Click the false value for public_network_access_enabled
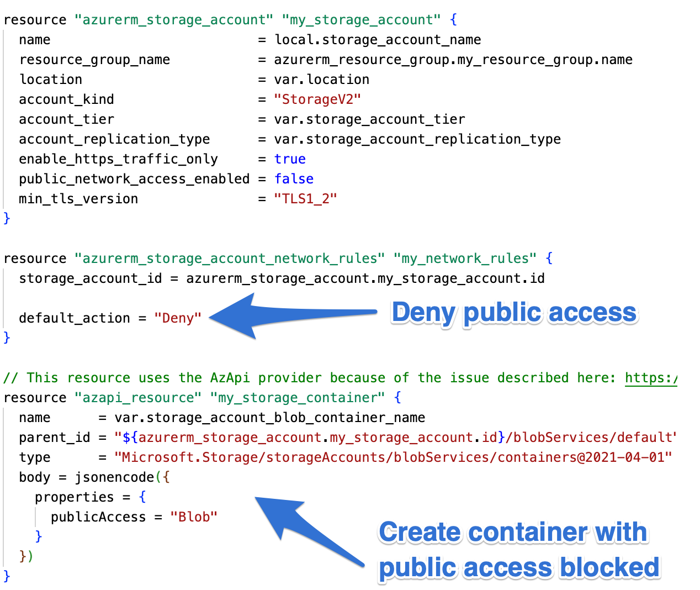Screen dimensions: 700x590 tap(294, 179)
